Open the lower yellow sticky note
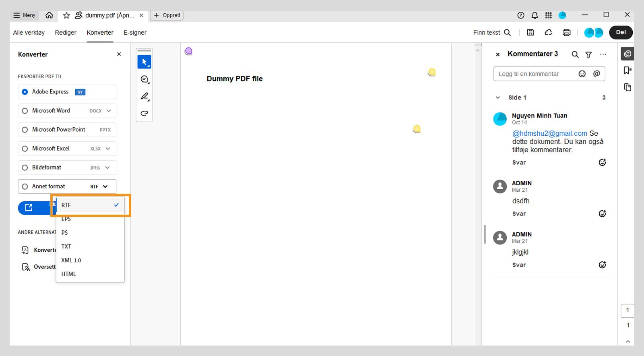The height and width of the screenshot is (356, 644). pos(417,129)
